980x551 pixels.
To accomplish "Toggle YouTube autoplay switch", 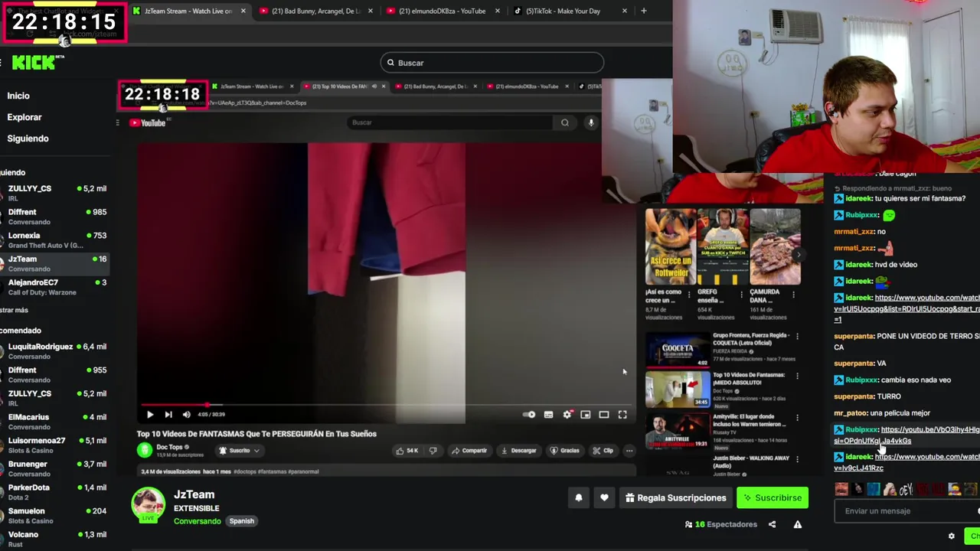I will pos(529,415).
